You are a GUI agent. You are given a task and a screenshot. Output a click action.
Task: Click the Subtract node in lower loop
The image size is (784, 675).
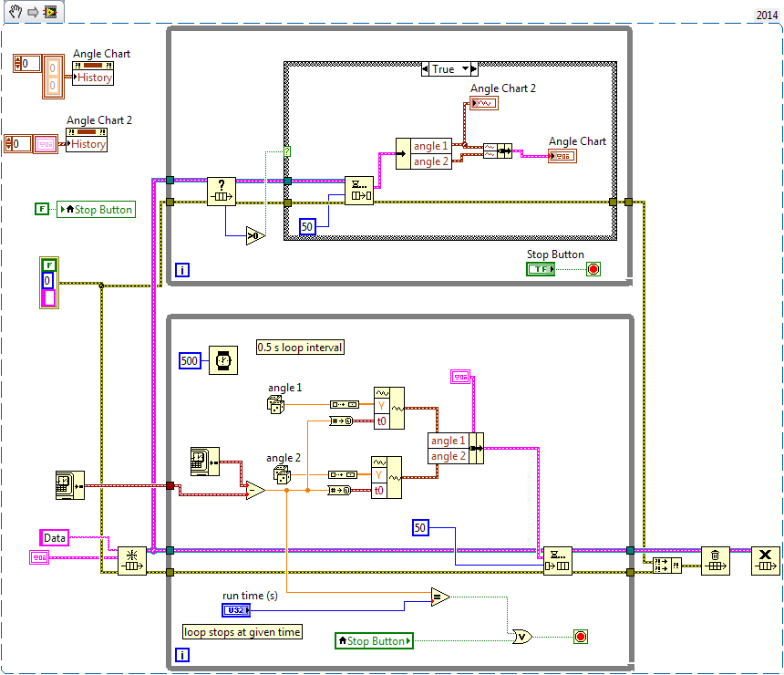255,490
